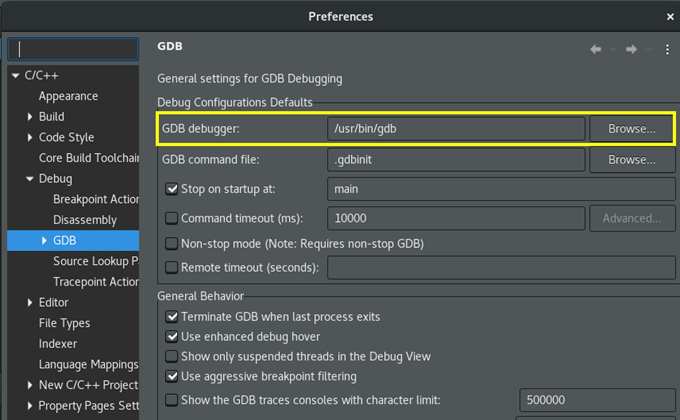The width and height of the screenshot is (680, 420).
Task: Expand the Code Style node
Action: point(29,137)
